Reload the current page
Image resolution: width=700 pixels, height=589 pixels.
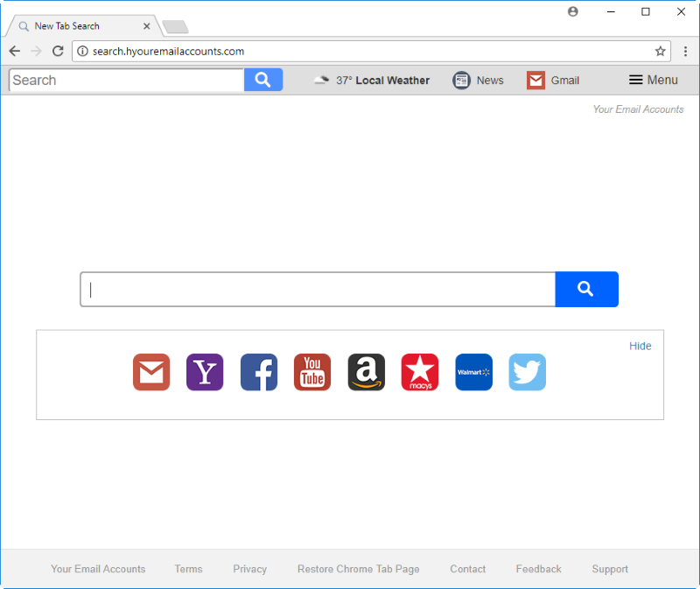pos(58,51)
